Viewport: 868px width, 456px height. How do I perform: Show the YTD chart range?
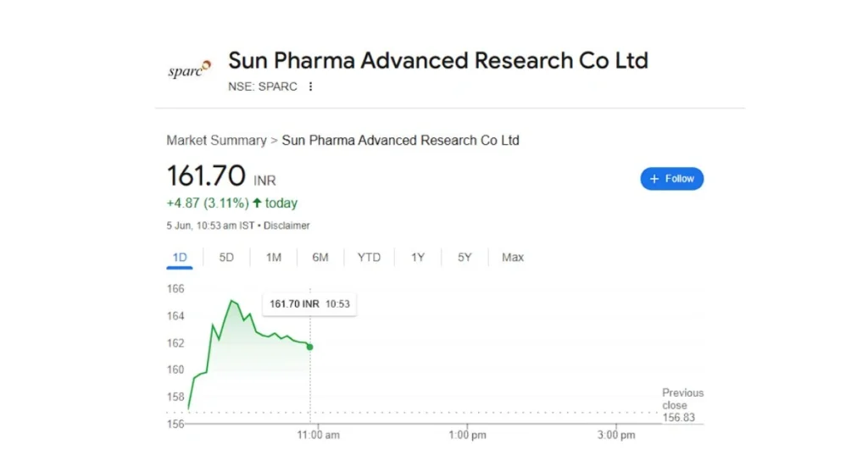pyautogui.click(x=369, y=258)
